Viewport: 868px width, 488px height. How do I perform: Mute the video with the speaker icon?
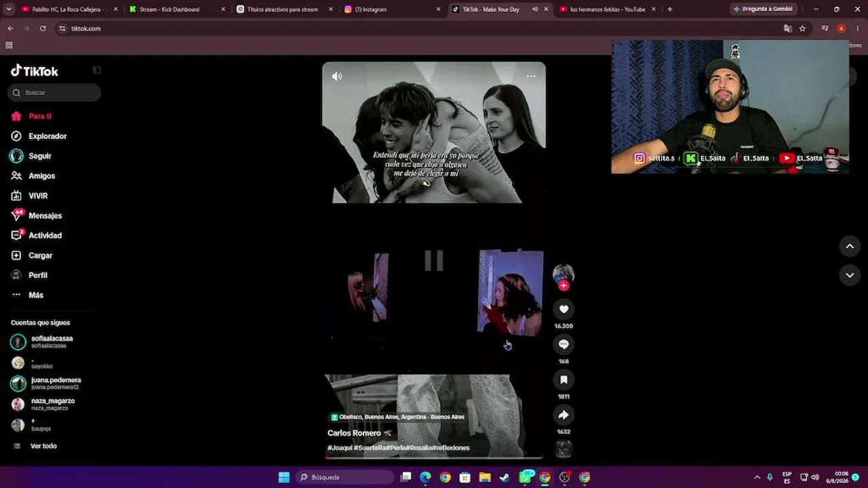coord(337,76)
